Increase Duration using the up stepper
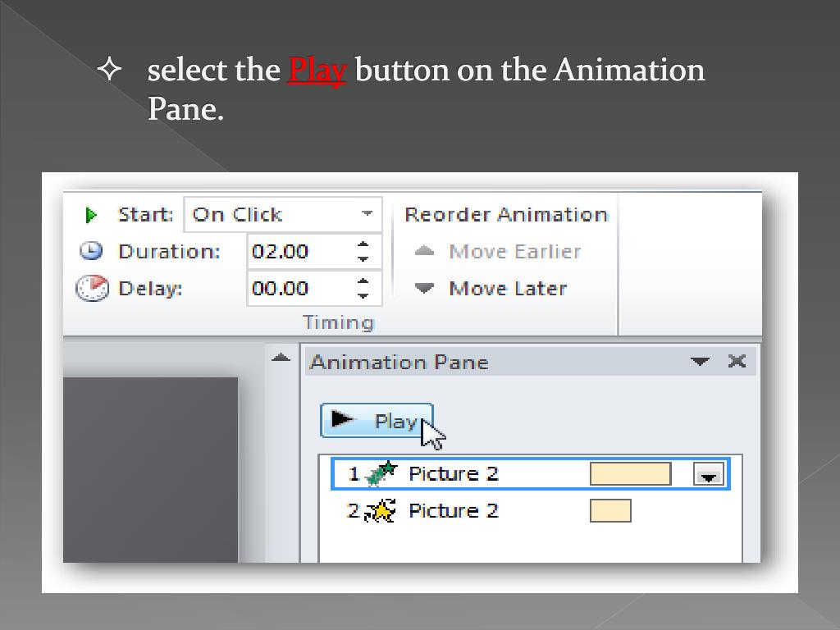This screenshot has width=840, height=630. point(362,245)
